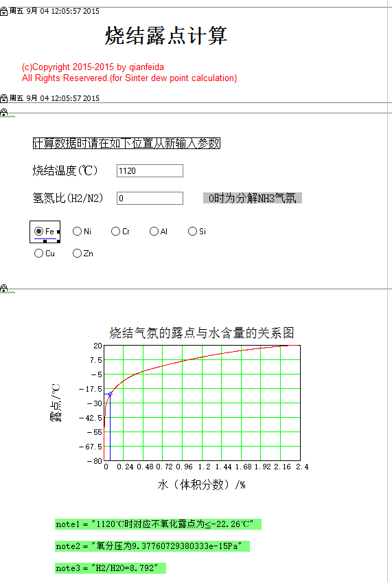Click the lock icon beside the top timestamp
This screenshot has height=582, width=392.
click(3, 12)
